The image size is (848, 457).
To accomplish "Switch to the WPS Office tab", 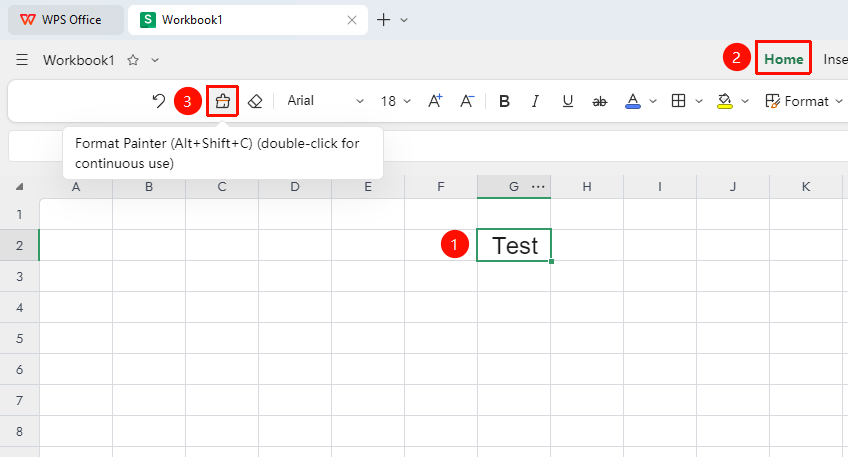I will click(66, 20).
